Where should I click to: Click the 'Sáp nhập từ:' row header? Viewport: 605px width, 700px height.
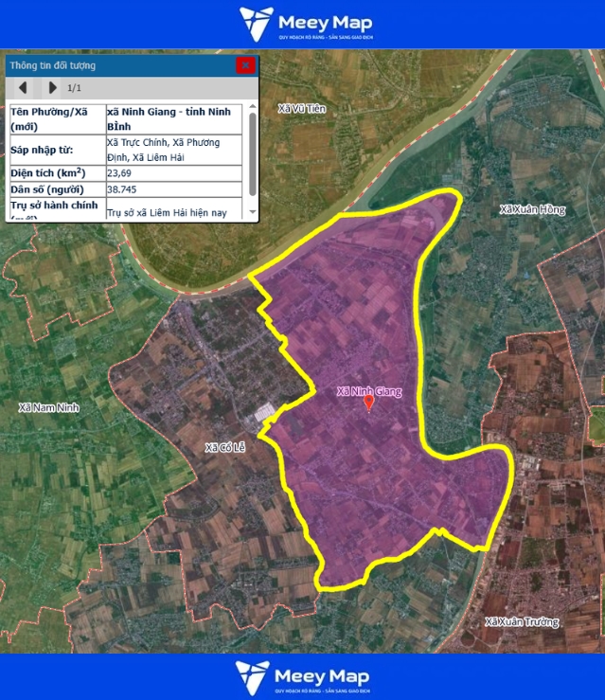click(x=55, y=150)
